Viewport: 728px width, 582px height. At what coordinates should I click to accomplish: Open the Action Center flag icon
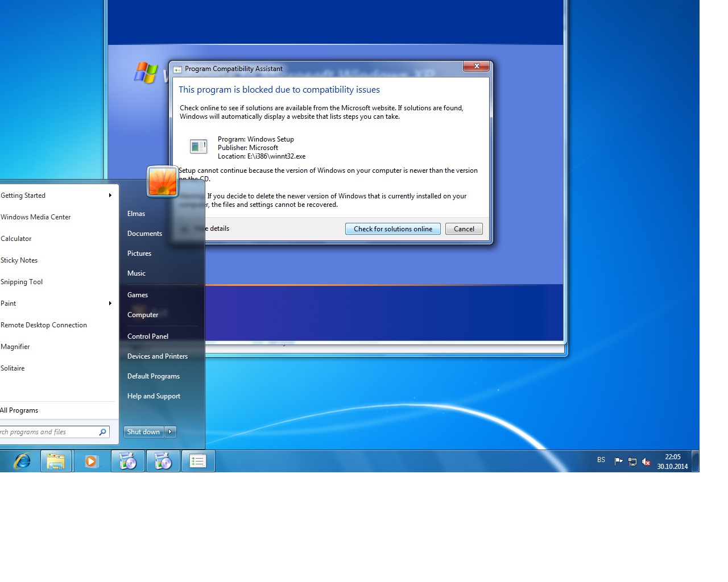pyautogui.click(x=618, y=461)
